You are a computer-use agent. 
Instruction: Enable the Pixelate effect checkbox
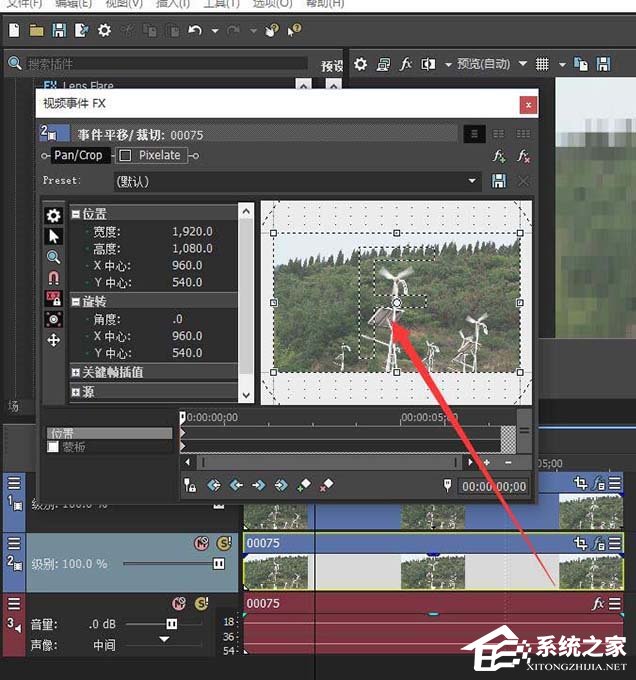point(125,155)
